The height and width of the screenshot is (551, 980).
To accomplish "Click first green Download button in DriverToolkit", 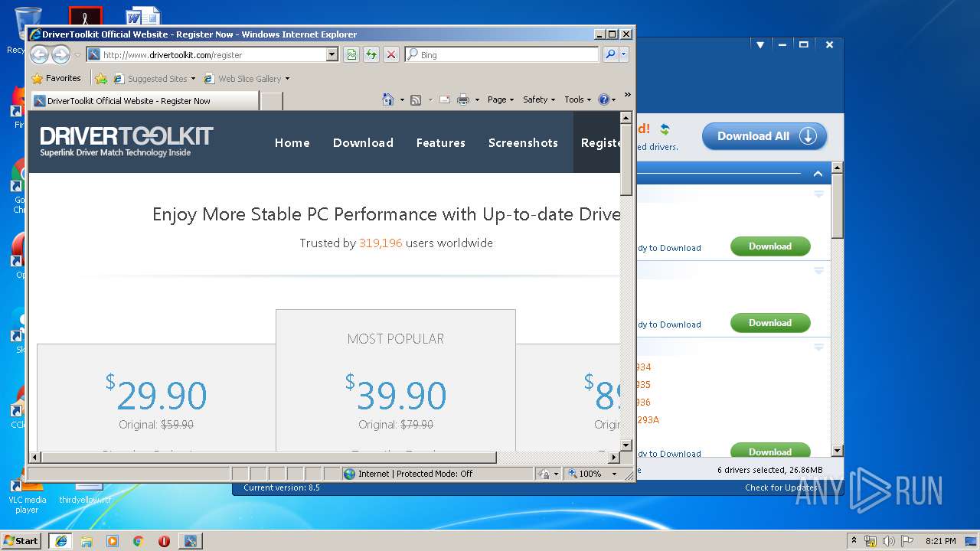I will (770, 246).
